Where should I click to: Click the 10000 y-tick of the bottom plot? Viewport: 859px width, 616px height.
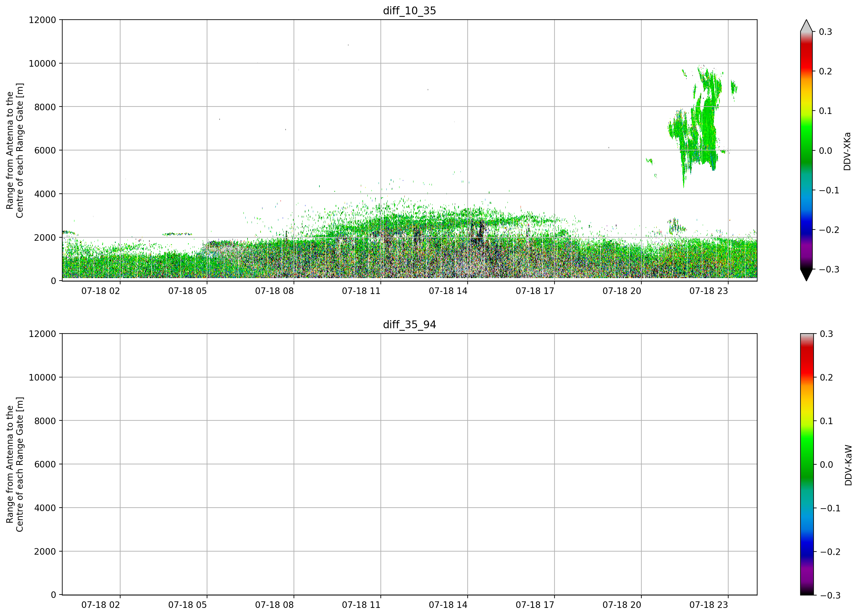(42, 377)
